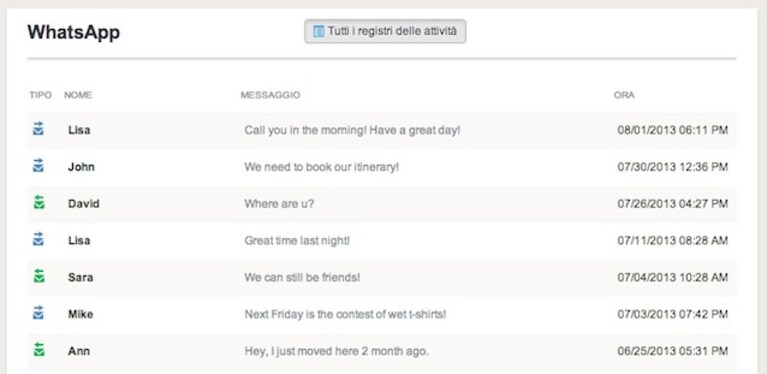
Task: Click the green incoming icon beside David
Action: point(39,202)
